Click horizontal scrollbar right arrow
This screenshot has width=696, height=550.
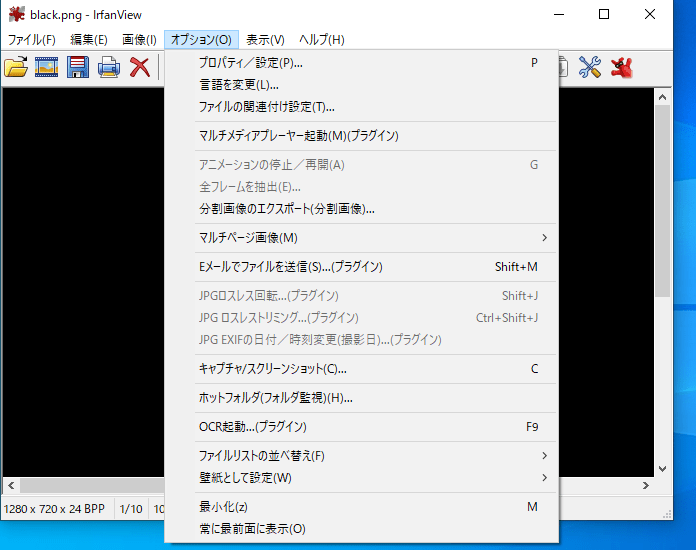coord(646,486)
